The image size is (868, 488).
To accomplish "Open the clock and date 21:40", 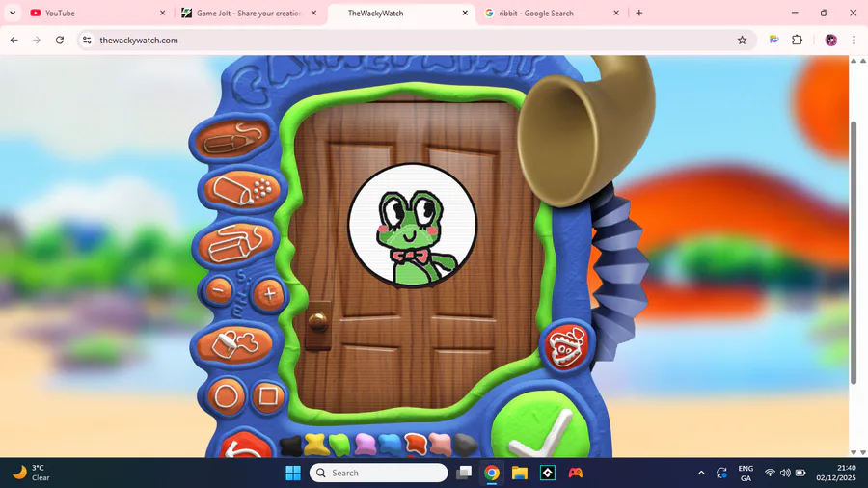I will click(x=836, y=474).
